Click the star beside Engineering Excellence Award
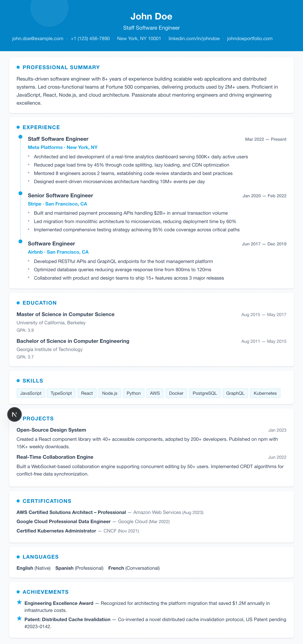Viewport: 303px width, 644px height. tap(19, 602)
